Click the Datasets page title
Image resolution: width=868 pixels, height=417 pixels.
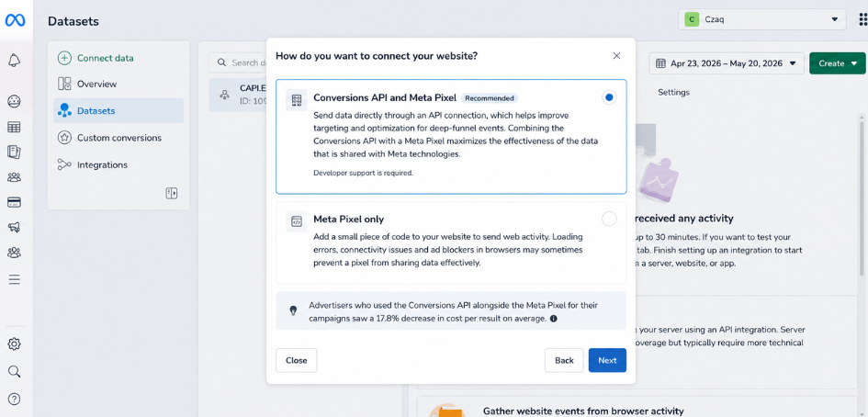pyautogui.click(x=73, y=22)
